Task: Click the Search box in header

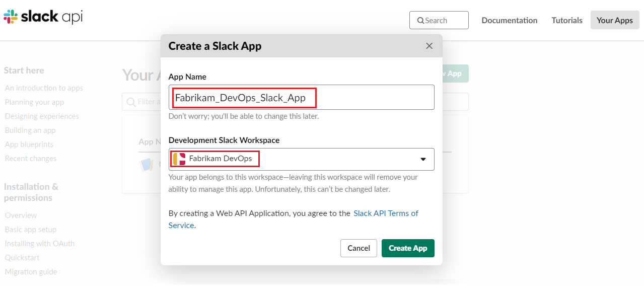Action: click(x=439, y=20)
